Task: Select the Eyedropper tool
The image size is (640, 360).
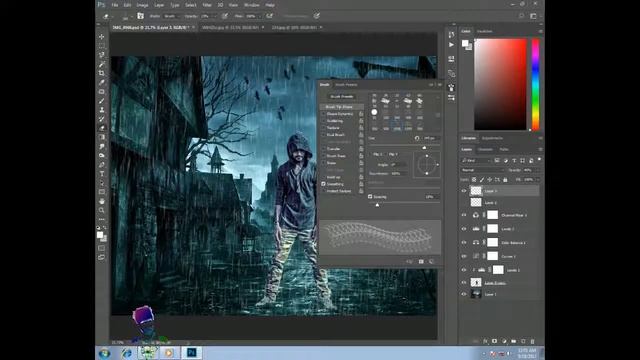Action: [102, 82]
